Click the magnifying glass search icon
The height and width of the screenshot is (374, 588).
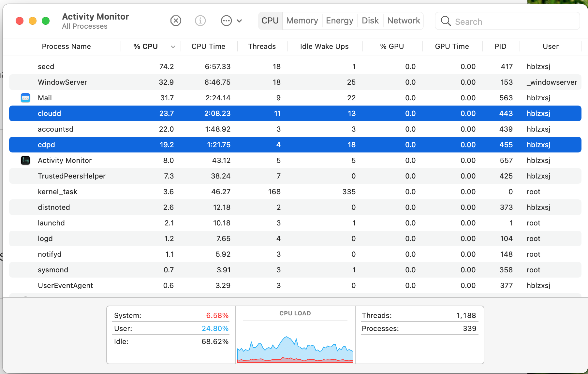[x=446, y=21]
